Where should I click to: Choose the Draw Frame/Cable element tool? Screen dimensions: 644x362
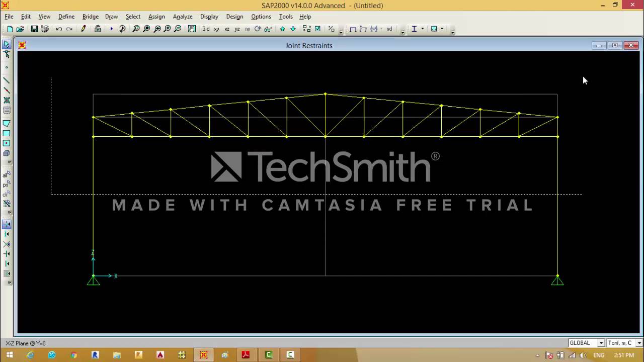pyautogui.click(x=7, y=80)
